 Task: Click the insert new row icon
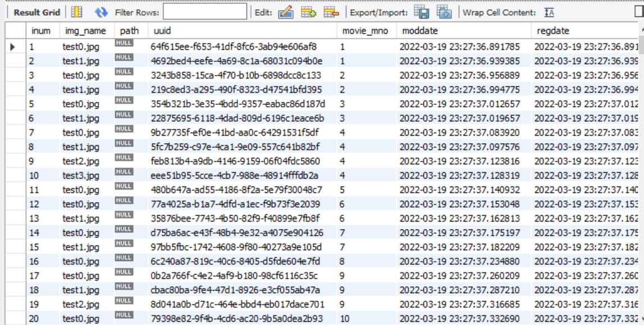pyautogui.click(x=308, y=12)
